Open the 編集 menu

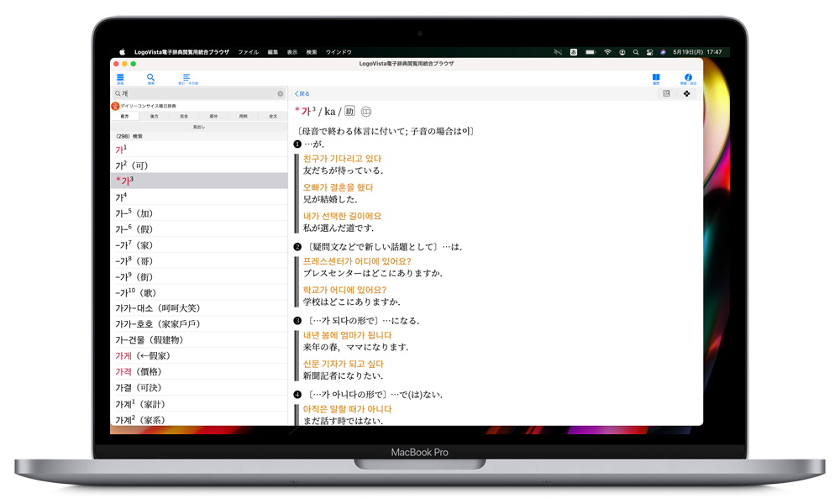click(273, 52)
